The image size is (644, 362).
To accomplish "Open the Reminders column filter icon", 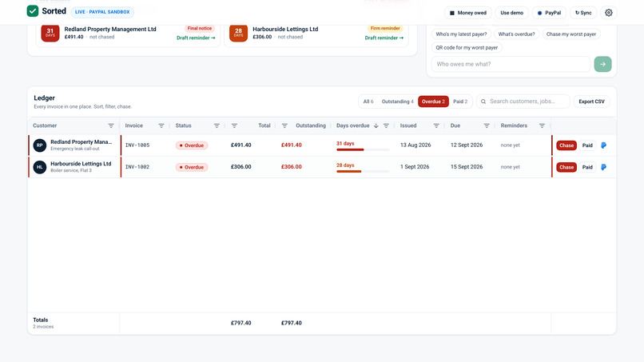I will pos(542,125).
